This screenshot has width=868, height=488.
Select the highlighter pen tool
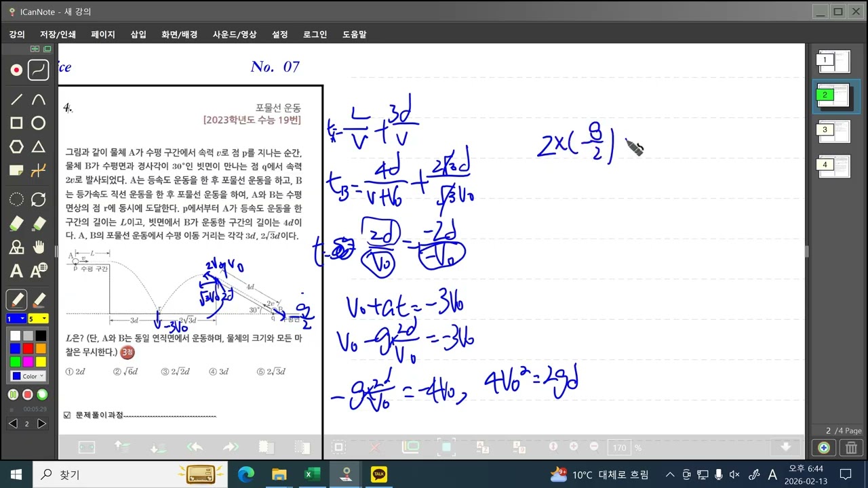point(39,300)
